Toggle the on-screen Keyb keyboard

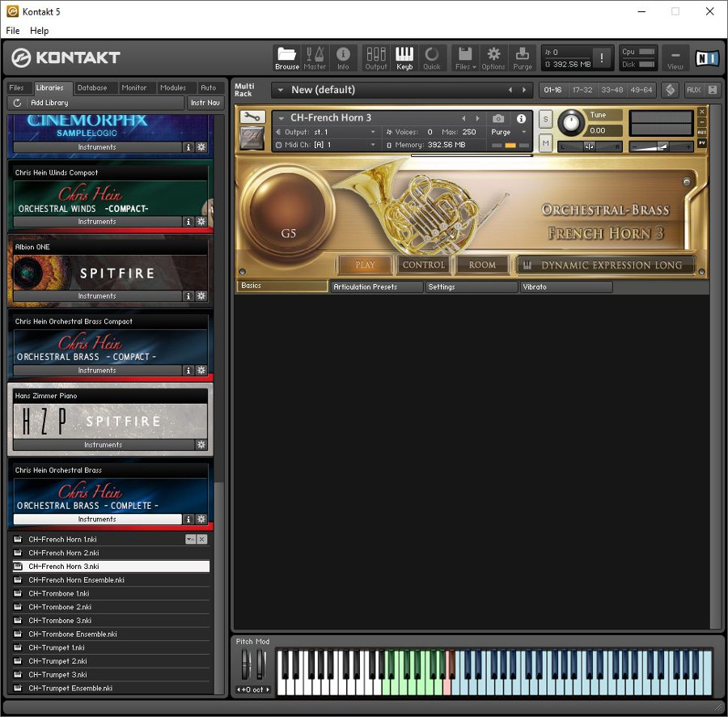pyautogui.click(x=404, y=58)
